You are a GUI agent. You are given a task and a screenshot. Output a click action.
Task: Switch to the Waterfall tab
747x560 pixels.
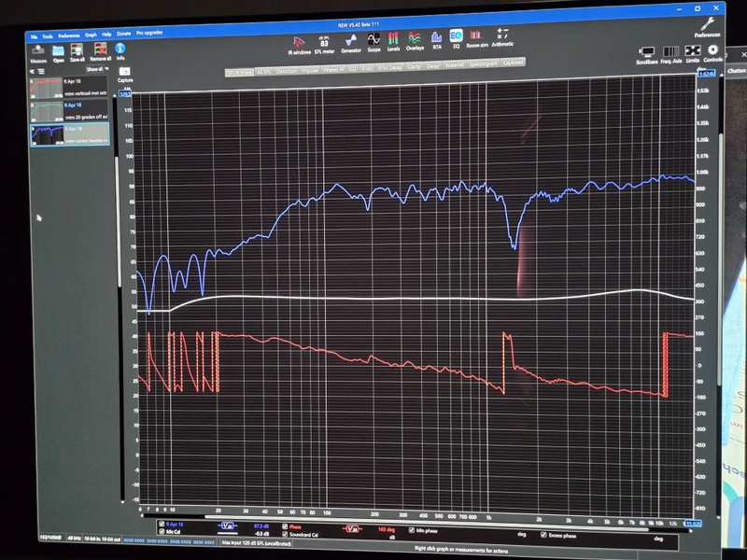[454, 64]
